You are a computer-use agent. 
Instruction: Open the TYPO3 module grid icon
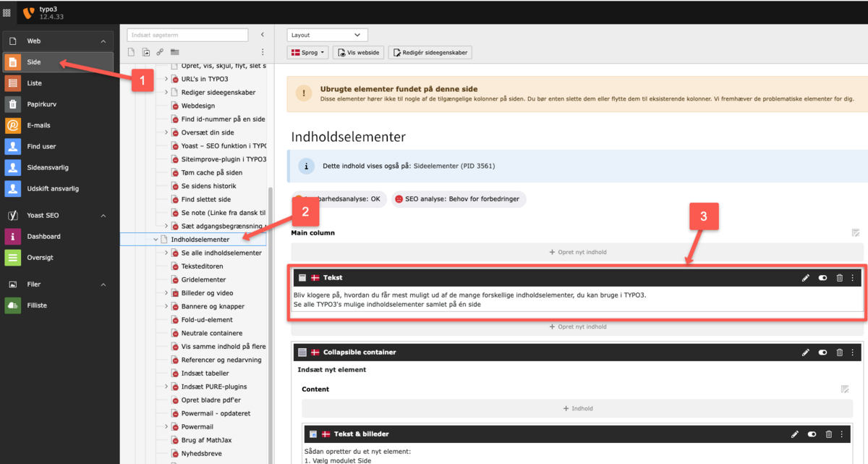pos(7,12)
